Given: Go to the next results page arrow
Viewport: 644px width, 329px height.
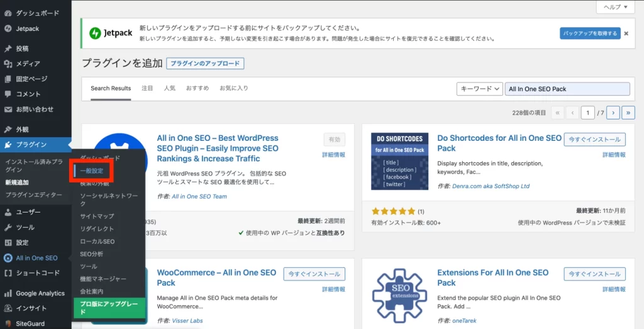Looking at the screenshot, I should point(613,113).
